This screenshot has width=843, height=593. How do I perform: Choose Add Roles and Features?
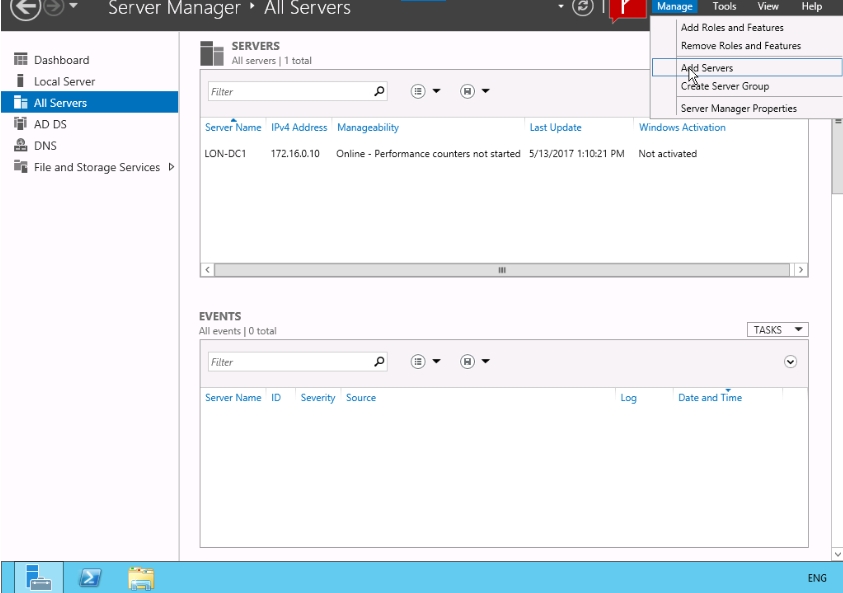(732, 27)
